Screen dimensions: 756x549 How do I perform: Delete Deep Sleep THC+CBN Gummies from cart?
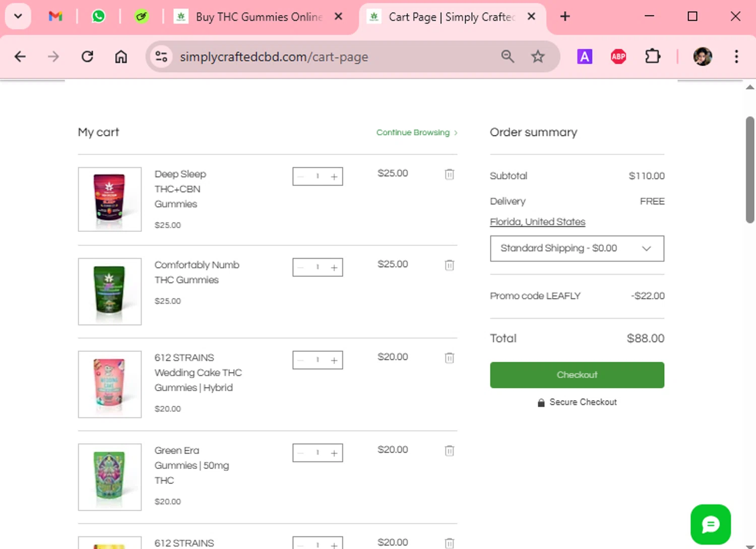[450, 174]
